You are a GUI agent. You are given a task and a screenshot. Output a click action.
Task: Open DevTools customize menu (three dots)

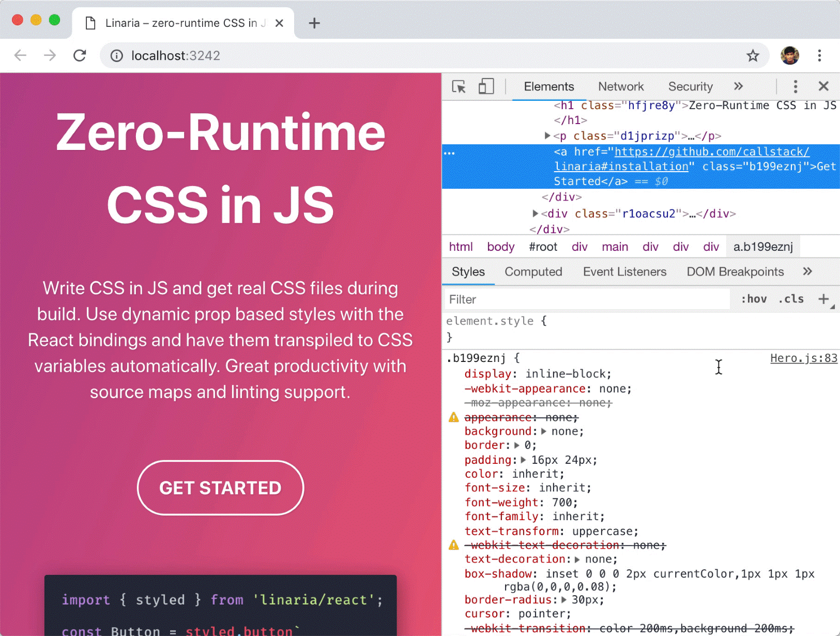click(x=795, y=86)
